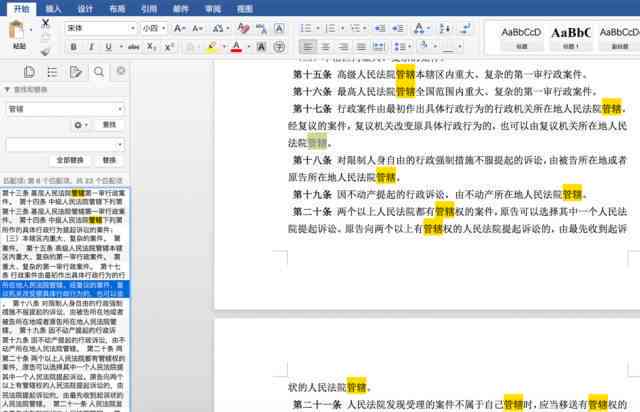Select the blue highlighted search result
This screenshot has height=412, width=640.
coord(65,289)
